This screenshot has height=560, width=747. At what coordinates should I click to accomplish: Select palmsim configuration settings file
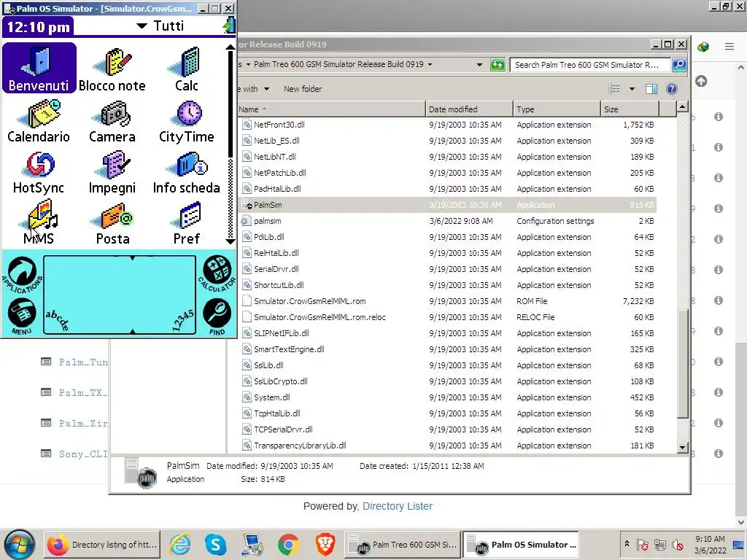click(x=447, y=221)
